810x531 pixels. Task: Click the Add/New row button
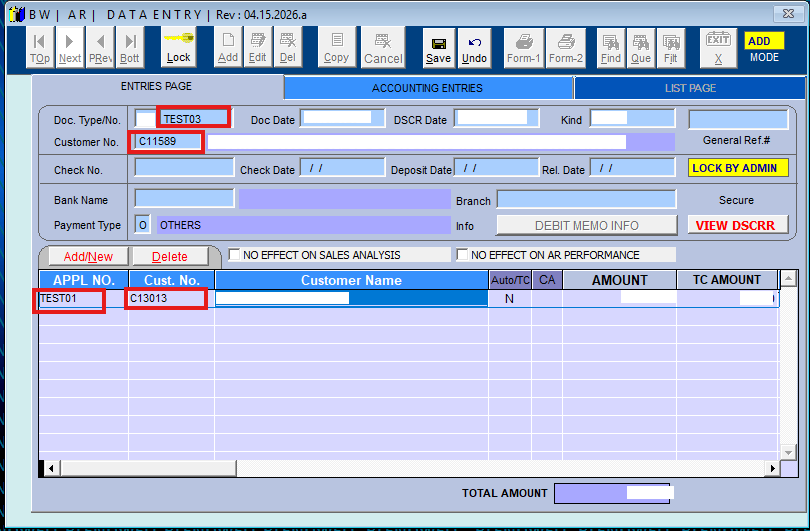pyautogui.click(x=88, y=257)
